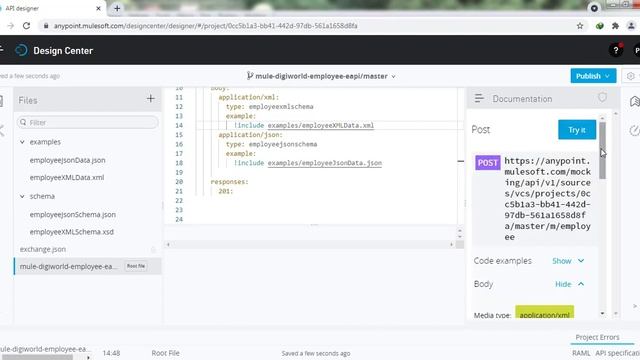Collapse the examples folder
The image size is (640, 360).
coord(22,142)
